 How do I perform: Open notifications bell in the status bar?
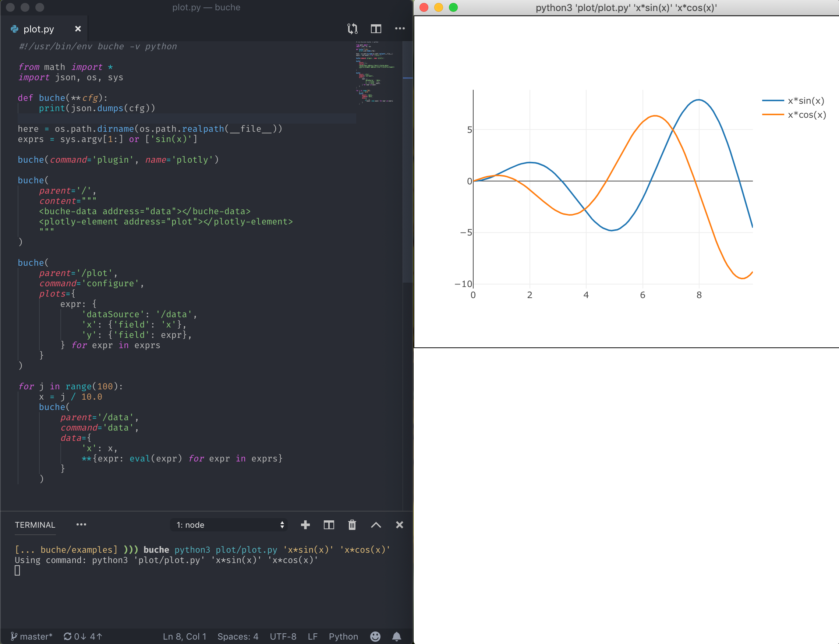397,636
